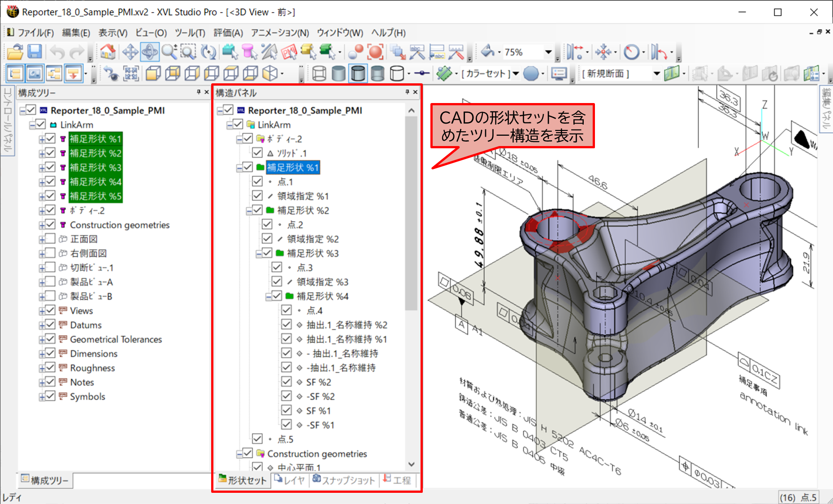Screen dimensions: 833x504
Task: Toggle the checkbox next to 点.5
Action: pyautogui.click(x=257, y=439)
